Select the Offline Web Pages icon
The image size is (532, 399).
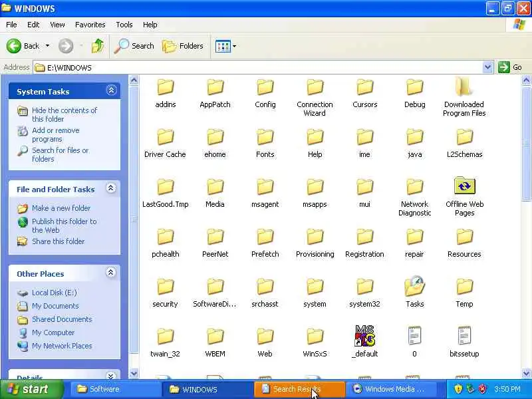tap(464, 186)
